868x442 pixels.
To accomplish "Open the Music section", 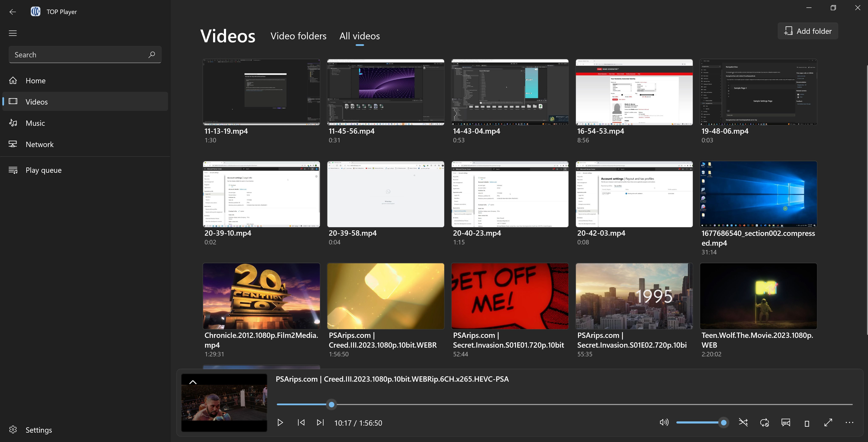I will [x=85, y=123].
